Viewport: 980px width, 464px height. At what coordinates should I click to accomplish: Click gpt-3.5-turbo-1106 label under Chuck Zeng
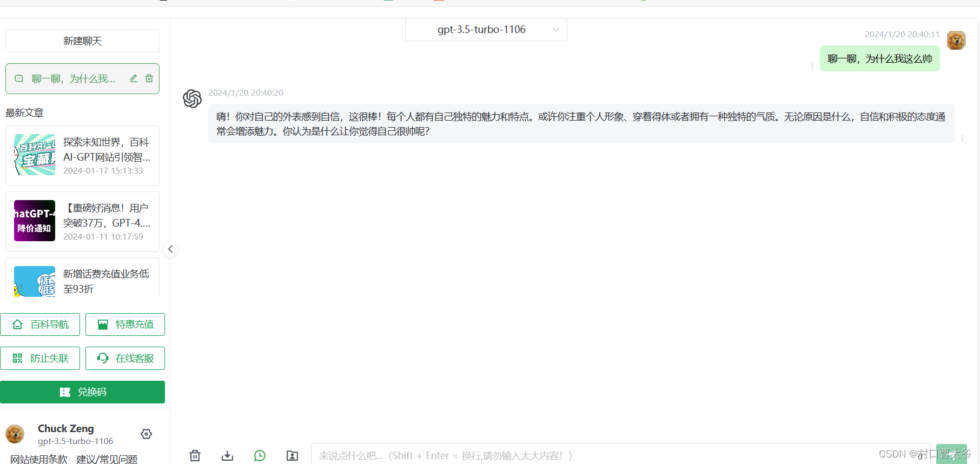click(x=76, y=441)
